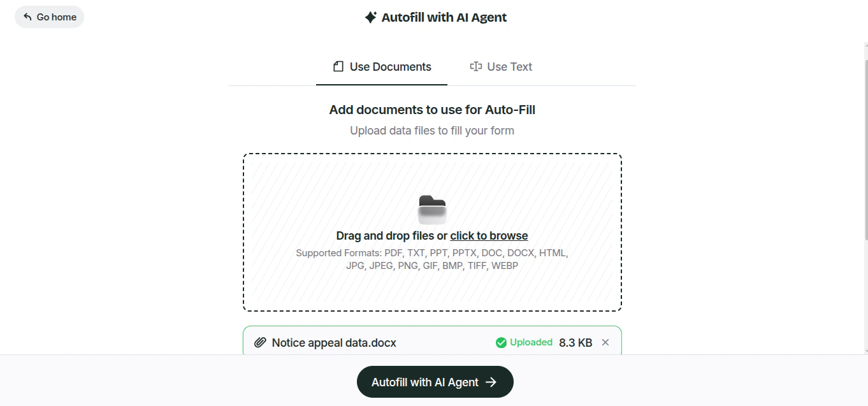Viewport: 868px width, 406px height.
Task: Click the arrow icon inside the Autofill button
Action: point(491,382)
